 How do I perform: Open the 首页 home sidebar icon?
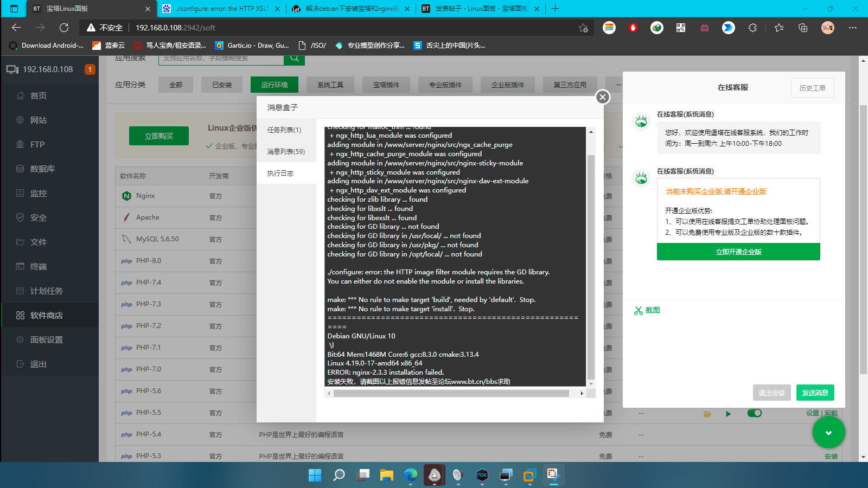point(20,95)
